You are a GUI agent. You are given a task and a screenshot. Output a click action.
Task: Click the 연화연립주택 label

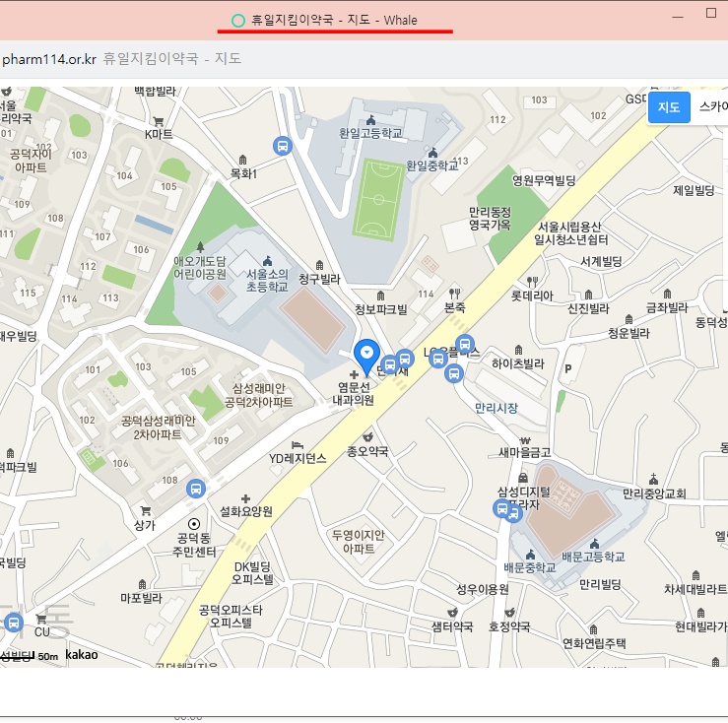594,643
